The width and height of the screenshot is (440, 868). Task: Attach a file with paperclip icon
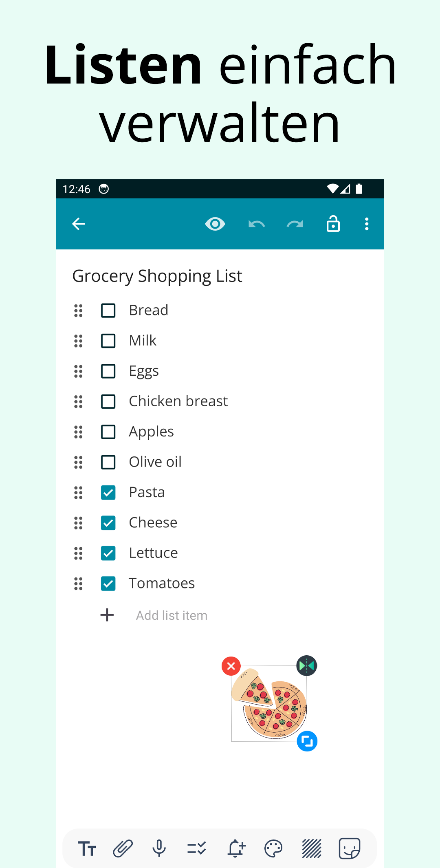pos(123,849)
